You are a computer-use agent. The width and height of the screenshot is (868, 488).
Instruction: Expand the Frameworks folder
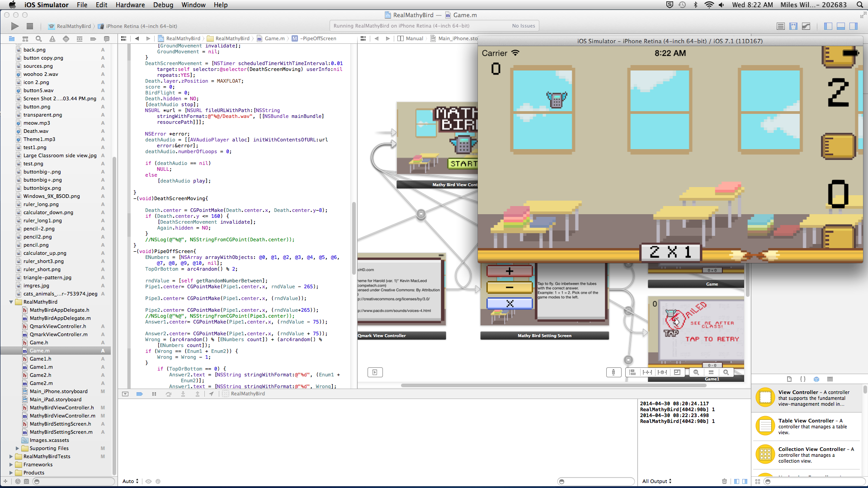(11, 465)
